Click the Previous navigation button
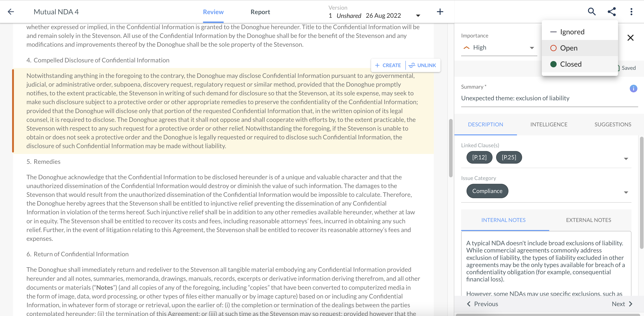The height and width of the screenshot is (316, 644). click(x=483, y=304)
